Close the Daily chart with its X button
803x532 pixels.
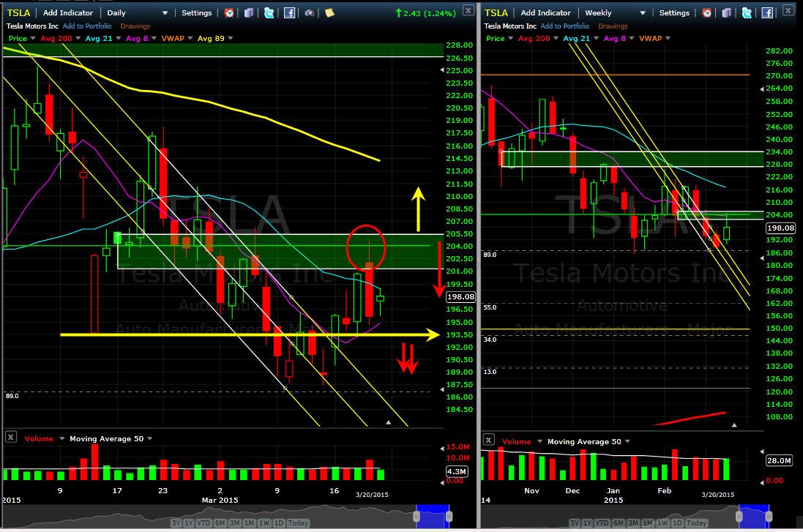pyautogui.click(x=468, y=10)
